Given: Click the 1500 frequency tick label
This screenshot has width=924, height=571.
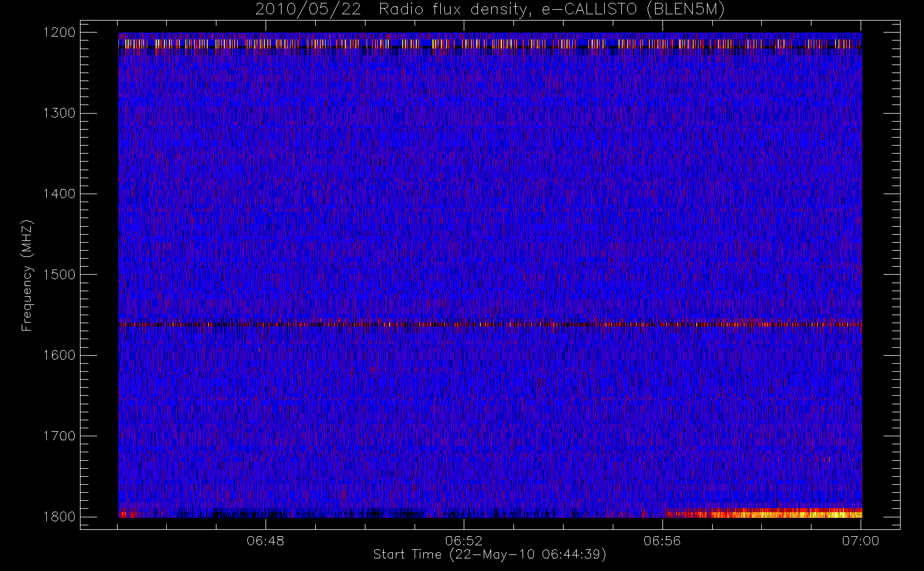Looking at the screenshot, I should [59, 275].
